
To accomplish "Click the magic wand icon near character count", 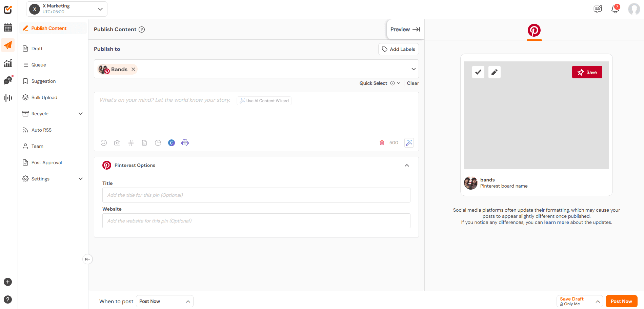I will tap(409, 143).
